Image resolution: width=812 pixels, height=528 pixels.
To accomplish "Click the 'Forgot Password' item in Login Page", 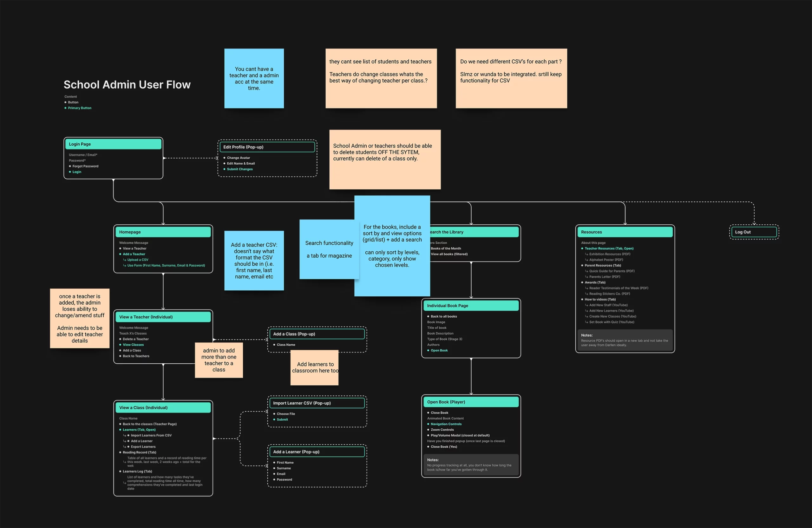I will (x=85, y=166).
